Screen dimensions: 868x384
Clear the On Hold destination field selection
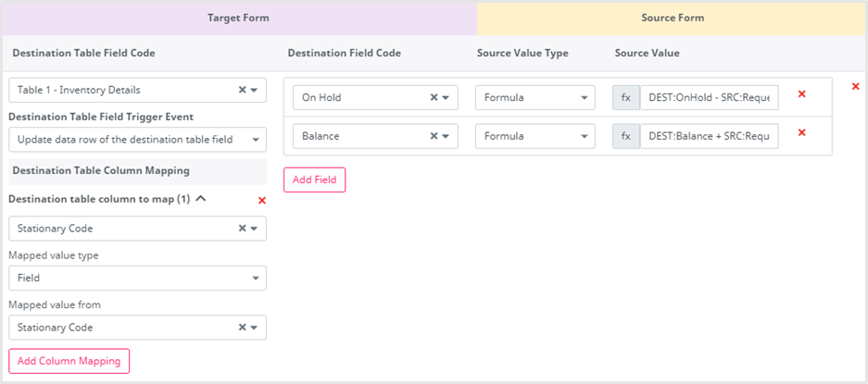(x=434, y=97)
